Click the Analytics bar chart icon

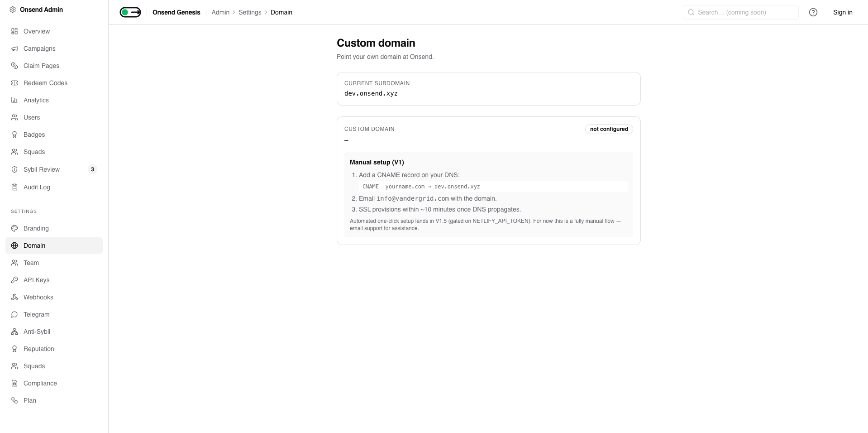pyautogui.click(x=14, y=100)
